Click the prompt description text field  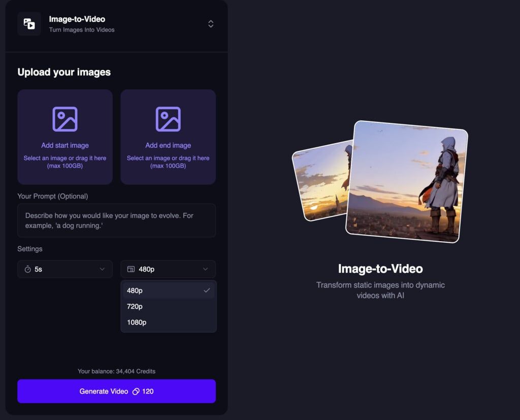click(116, 220)
